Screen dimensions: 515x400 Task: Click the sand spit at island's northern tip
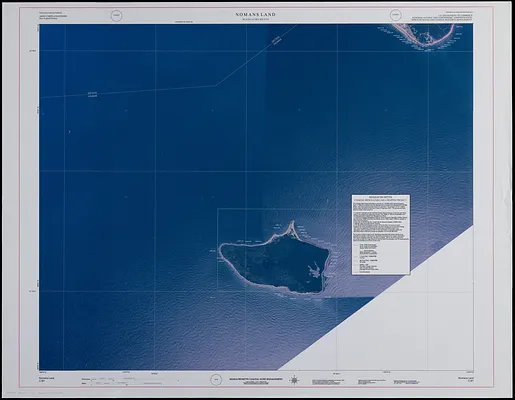pyautogui.click(x=292, y=228)
